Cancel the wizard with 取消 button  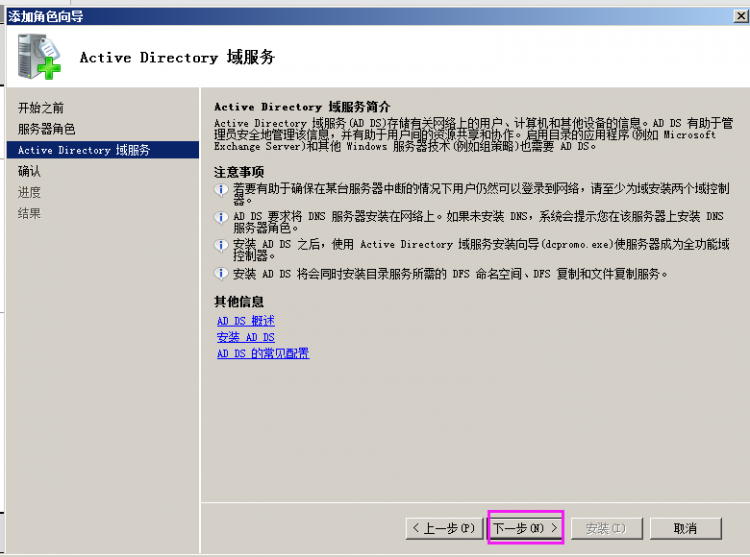tap(685, 528)
